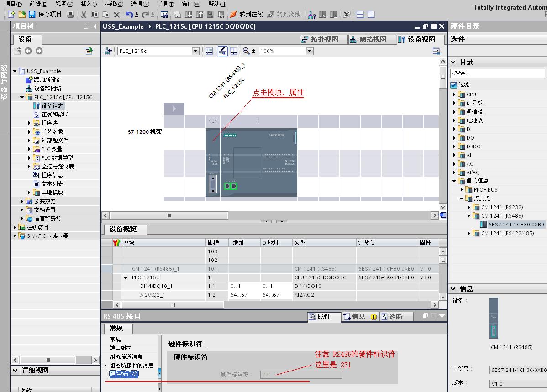Toggle the 过滤 filter checkbox
Image resolution: width=547 pixels, height=392 pixels.
tap(453, 85)
